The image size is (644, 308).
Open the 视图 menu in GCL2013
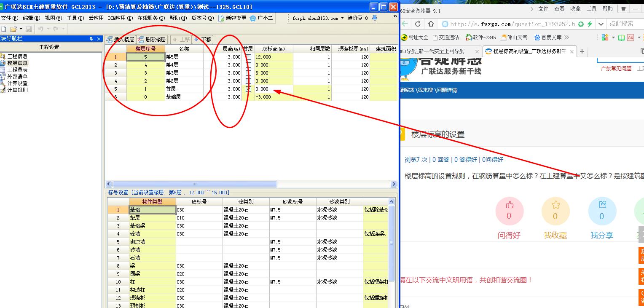pyautogui.click(x=53, y=18)
